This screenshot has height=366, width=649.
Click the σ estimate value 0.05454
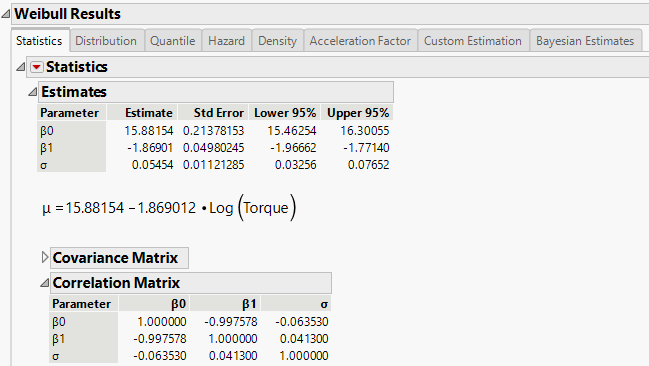[x=152, y=165]
